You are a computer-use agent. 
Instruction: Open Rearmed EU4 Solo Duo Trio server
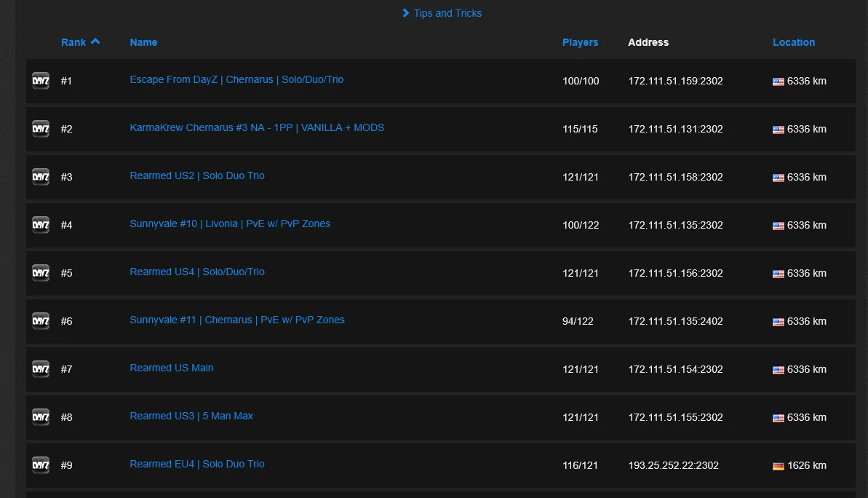pos(197,464)
